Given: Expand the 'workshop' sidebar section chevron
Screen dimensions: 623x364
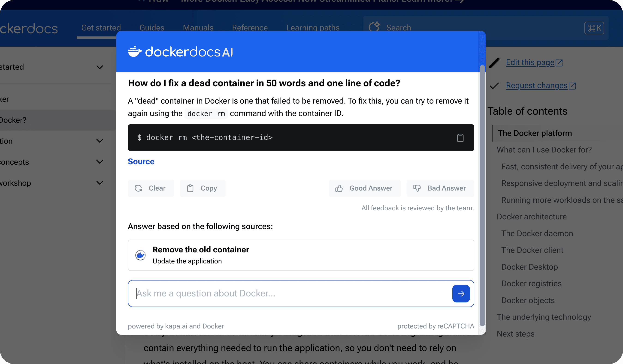Looking at the screenshot, I should point(100,183).
